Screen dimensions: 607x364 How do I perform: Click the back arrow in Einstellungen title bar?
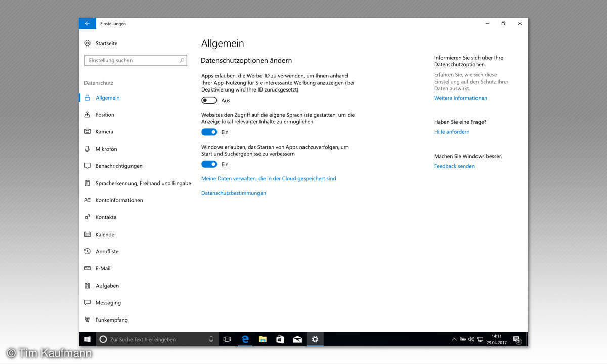pyautogui.click(x=87, y=23)
